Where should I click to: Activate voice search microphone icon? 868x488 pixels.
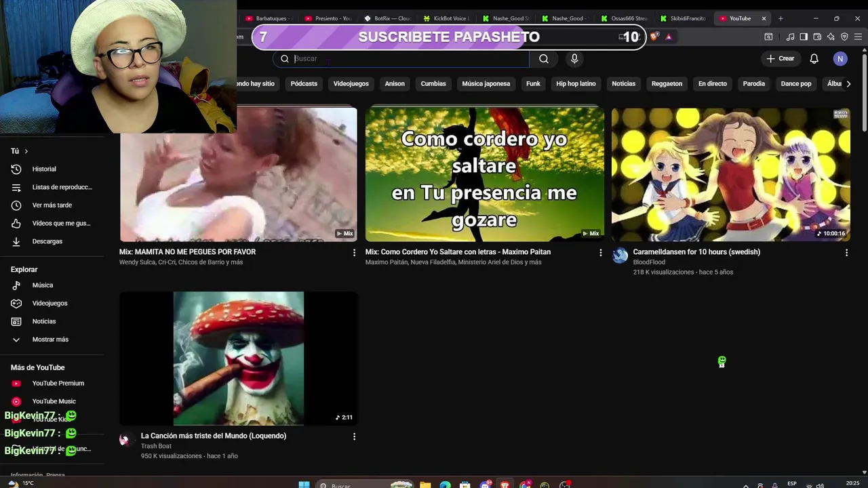coord(574,59)
